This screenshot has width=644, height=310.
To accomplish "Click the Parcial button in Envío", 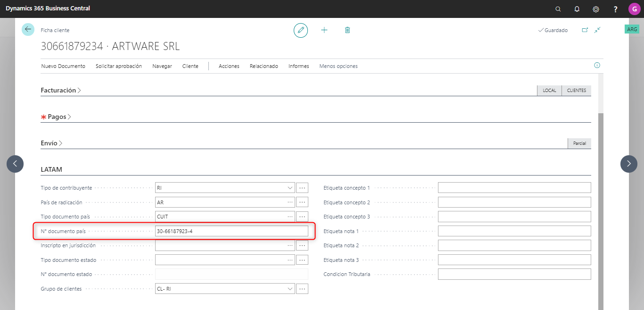I will [579, 143].
